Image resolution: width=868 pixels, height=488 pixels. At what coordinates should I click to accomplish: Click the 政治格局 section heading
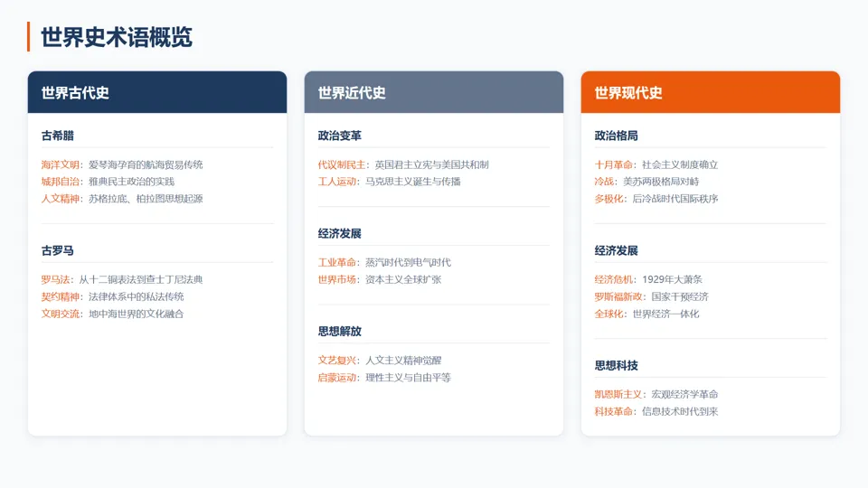[x=616, y=136]
